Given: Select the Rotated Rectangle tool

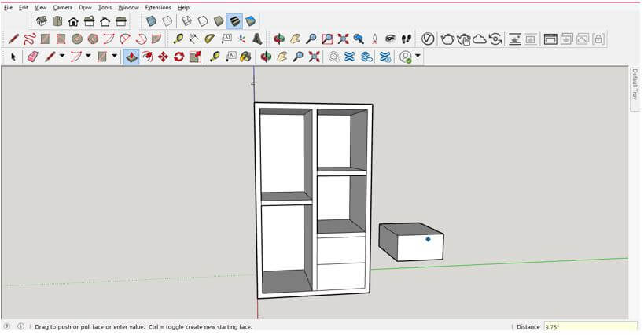Looking at the screenshot, I should [x=61, y=39].
